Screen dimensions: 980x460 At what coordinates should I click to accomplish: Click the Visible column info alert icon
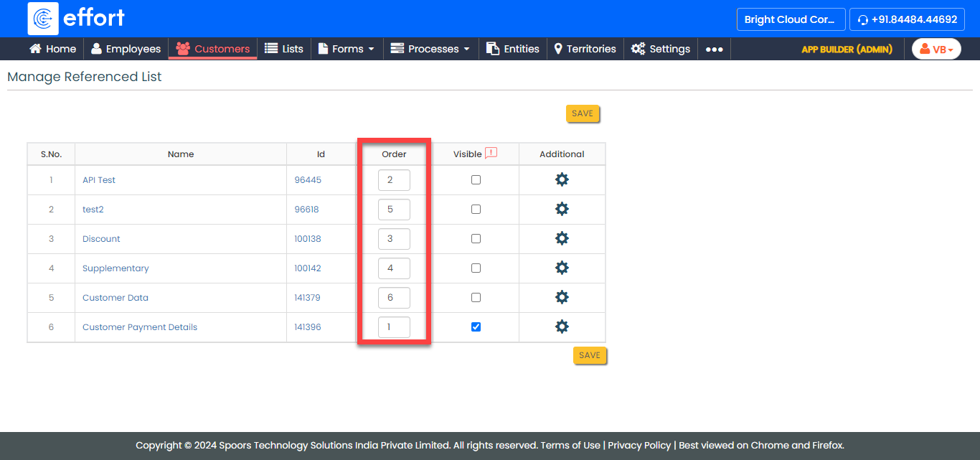[x=491, y=153]
